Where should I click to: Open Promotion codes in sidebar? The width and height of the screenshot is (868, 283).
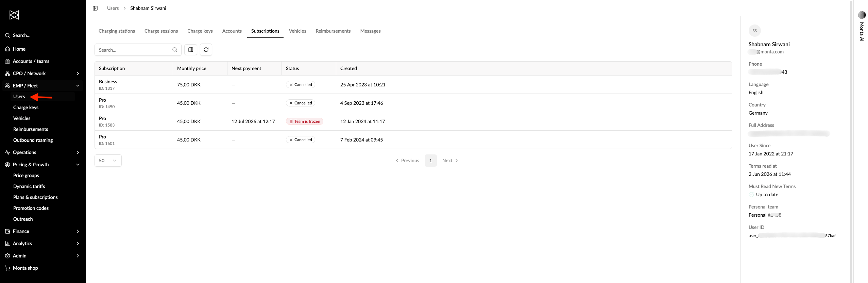point(31,208)
